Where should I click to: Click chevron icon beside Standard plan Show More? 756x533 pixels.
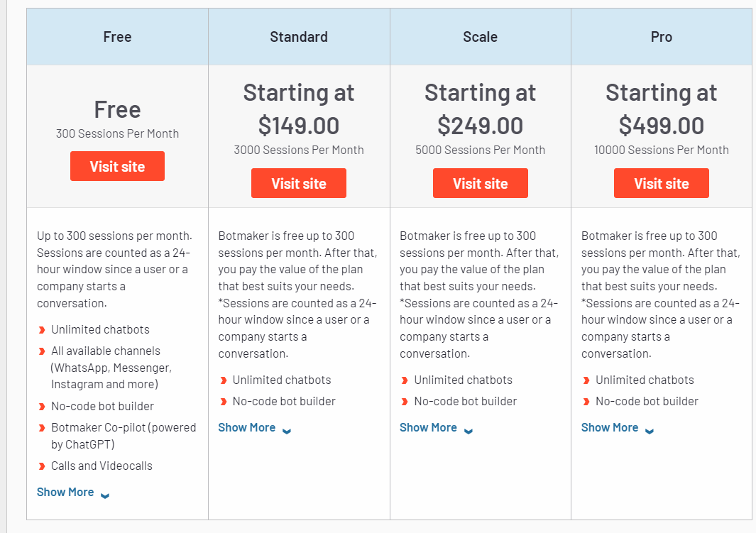(287, 430)
